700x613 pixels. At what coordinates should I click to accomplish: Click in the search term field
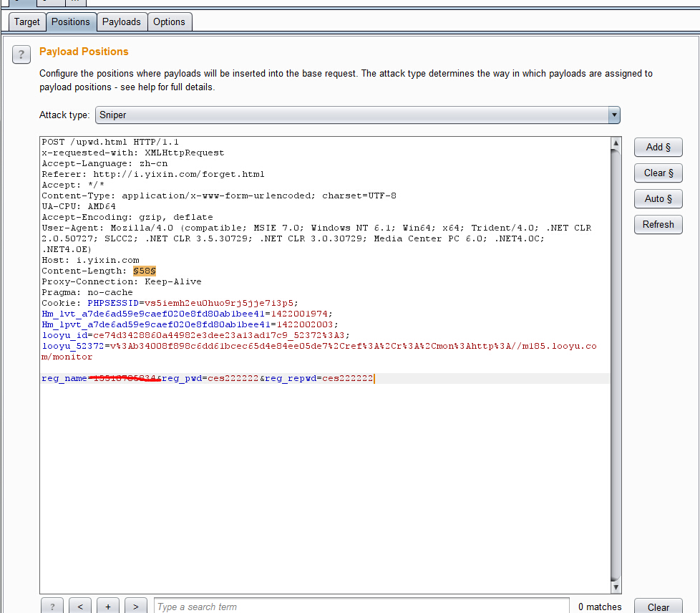361,607
